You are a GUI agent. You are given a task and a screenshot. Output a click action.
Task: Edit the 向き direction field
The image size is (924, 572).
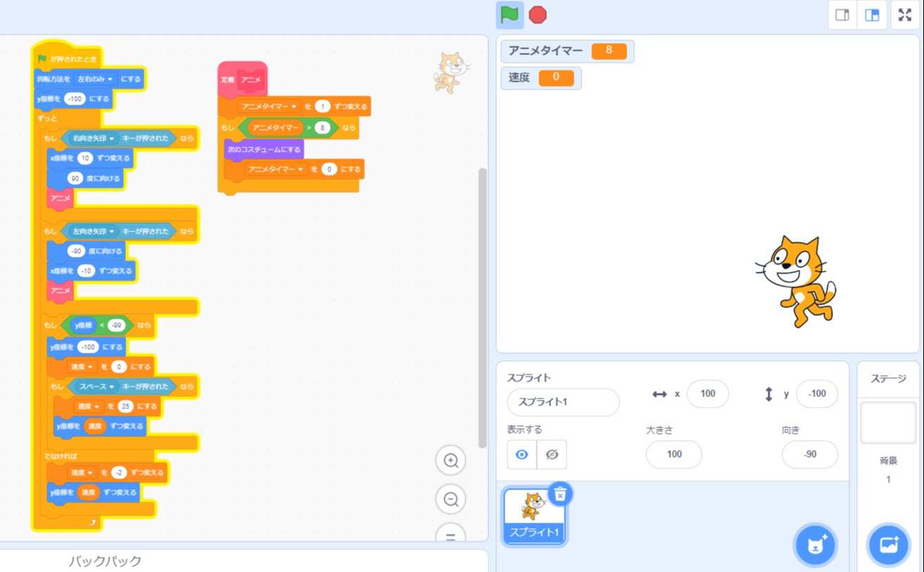tap(810, 454)
